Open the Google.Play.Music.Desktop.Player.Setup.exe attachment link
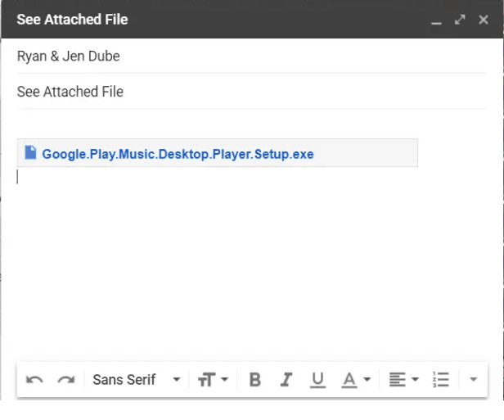This screenshot has height=420, width=504. coord(178,154)
